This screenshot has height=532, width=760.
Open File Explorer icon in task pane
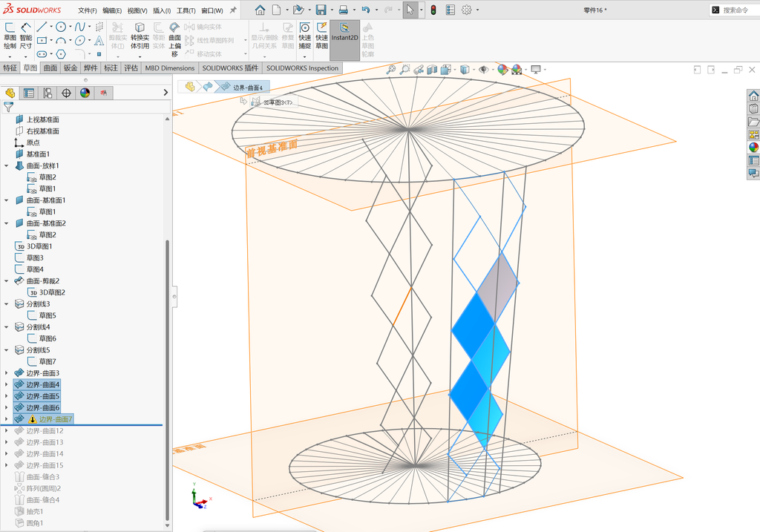pyautogui.click(x=754, y=122)
